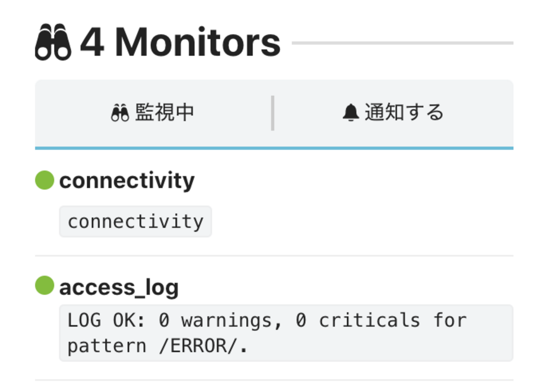Select the connectivity code snippet box
539x392 pixels.
[x=136, y=222]
